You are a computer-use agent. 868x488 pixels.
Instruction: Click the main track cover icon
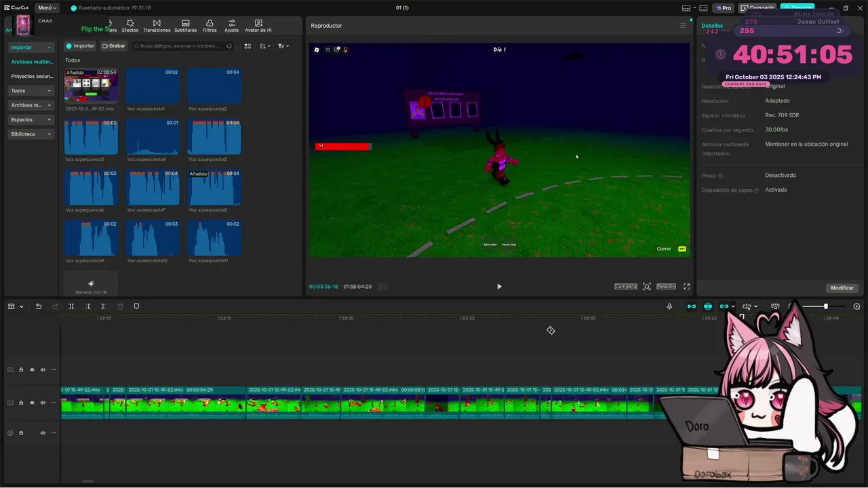click(x=10, y=403)
